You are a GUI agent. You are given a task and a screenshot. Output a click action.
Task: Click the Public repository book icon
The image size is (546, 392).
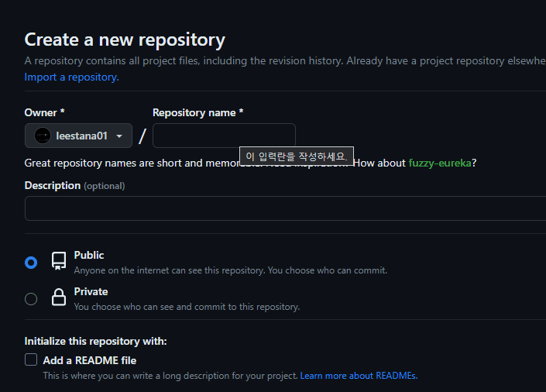pos(59,261)
